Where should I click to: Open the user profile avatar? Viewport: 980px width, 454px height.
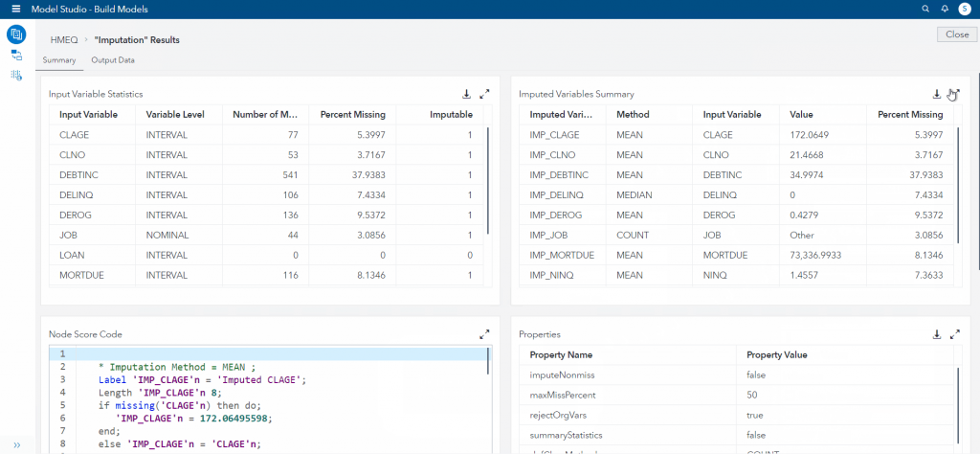click(965, 9)
